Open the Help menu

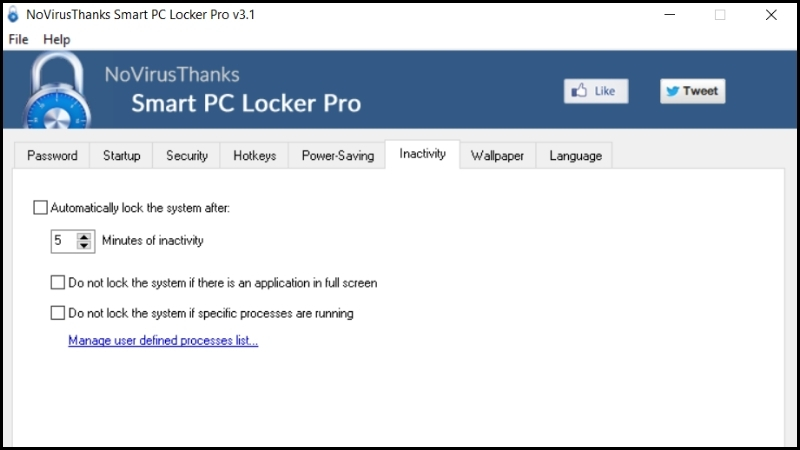[57, 39]
